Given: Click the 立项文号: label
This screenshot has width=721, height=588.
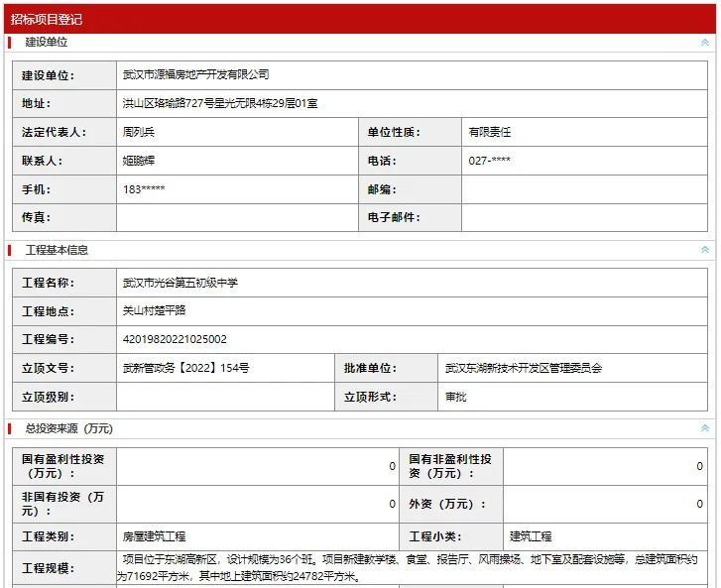Looking at the screenshot, I should pyautogui.click(x=48, y=368).
